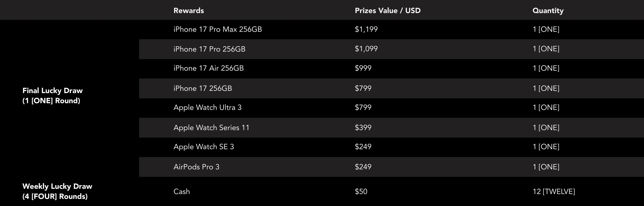Click the Cash reward entry
644x206 pixels.
point(182,191)
